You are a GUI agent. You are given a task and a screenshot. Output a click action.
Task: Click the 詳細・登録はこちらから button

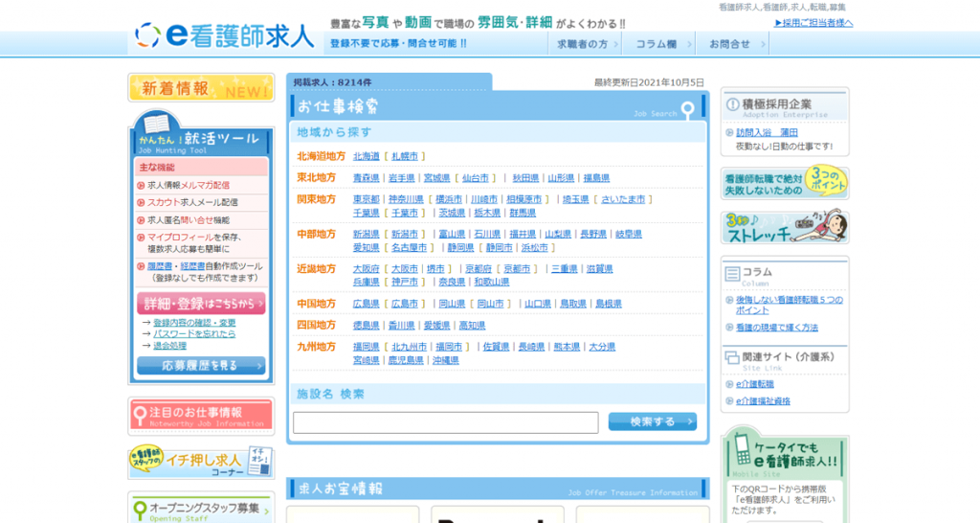(201, 304)
